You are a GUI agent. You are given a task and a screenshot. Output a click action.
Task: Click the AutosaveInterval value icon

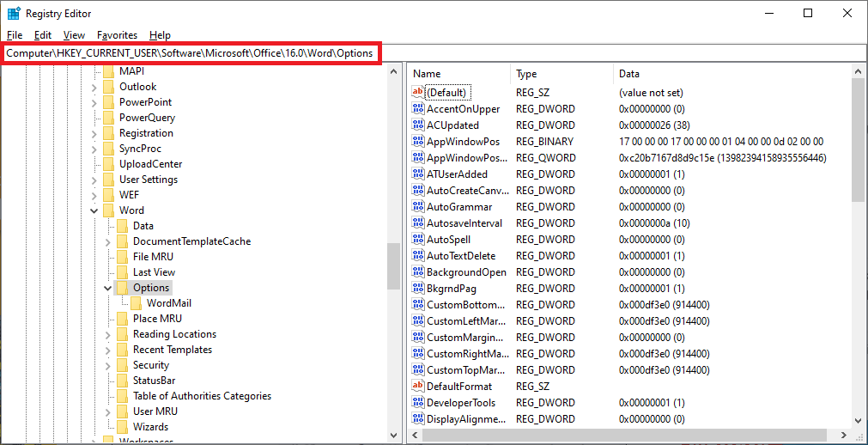coord(417,222)
